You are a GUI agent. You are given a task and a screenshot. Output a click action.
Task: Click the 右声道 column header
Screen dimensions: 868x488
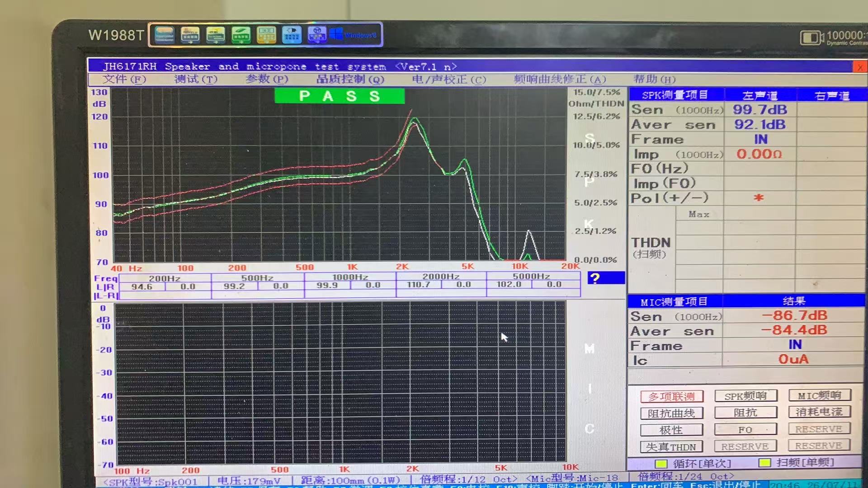point(832,95)
